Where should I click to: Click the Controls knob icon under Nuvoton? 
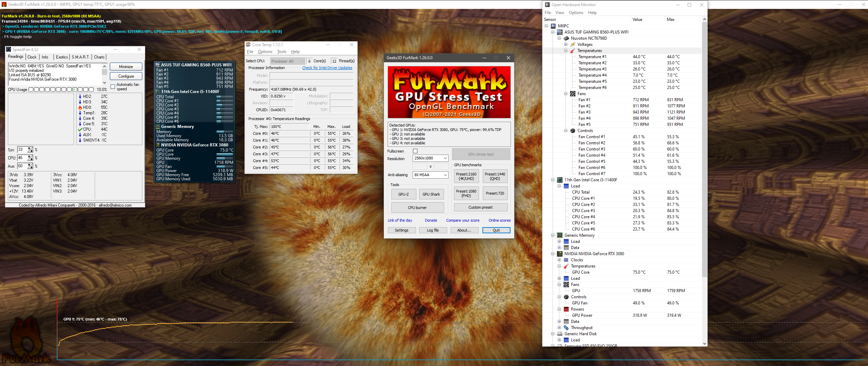click(573, 131)
